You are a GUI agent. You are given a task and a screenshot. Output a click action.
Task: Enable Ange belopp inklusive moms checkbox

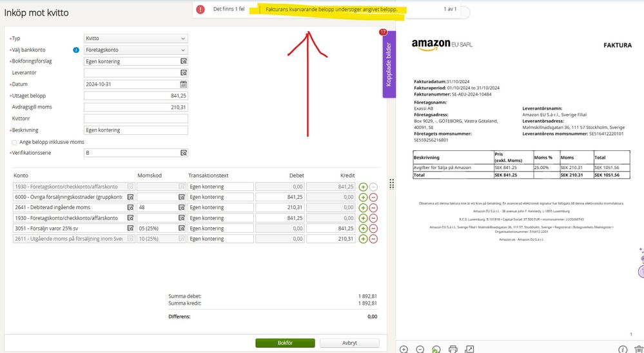14,142
